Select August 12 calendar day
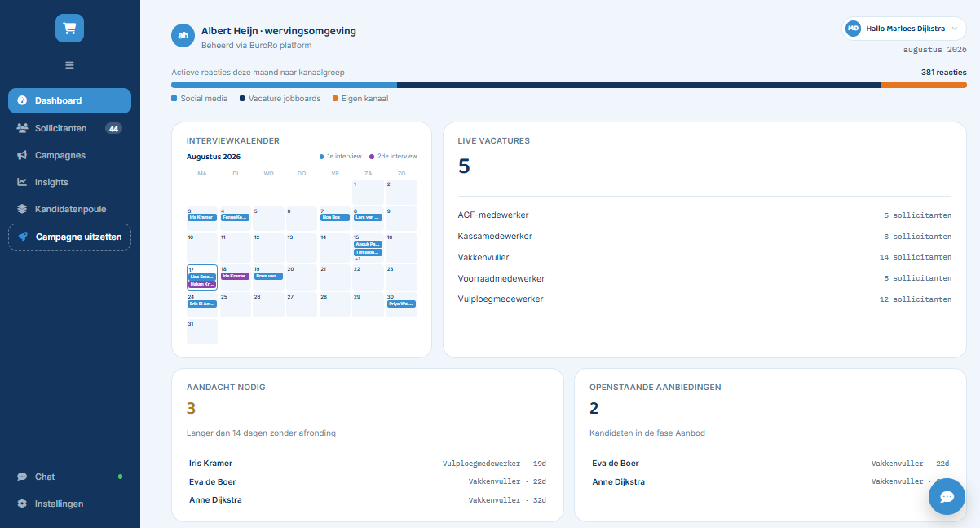 click(x=269, y=247)
